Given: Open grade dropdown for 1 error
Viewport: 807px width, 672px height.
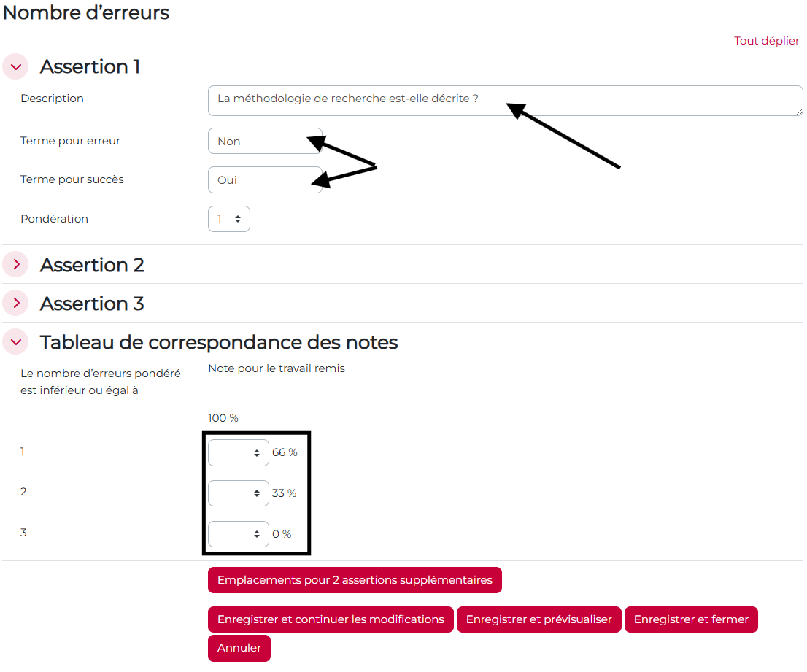Looking at the screenshot, I should [238, 453].
